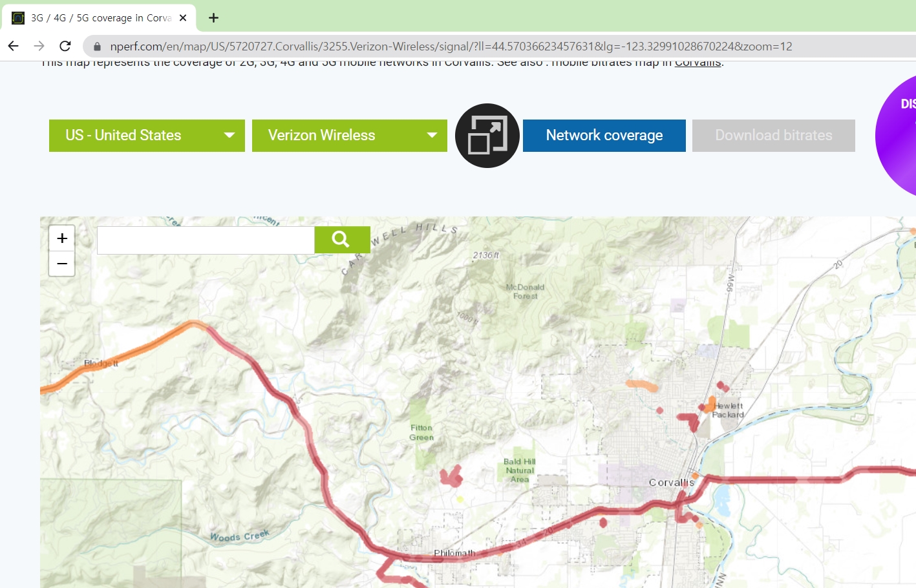Click the Bald Hill Natural Area label
The width and height of the screenshot is (916, 588).
point(520,470)
